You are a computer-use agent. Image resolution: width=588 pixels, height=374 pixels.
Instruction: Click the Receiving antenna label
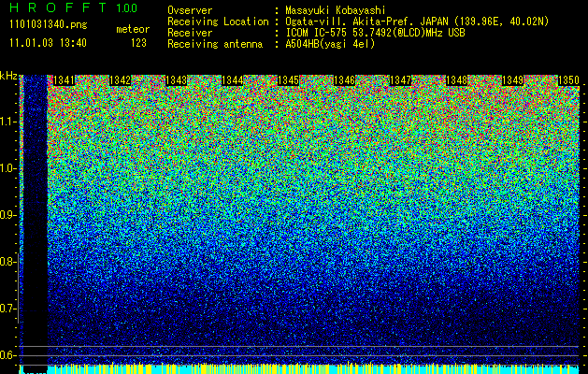point(215,44)
